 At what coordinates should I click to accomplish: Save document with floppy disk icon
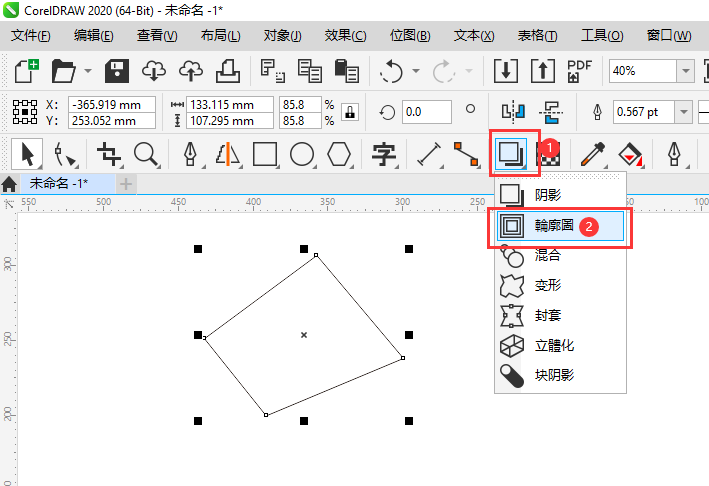[x=117, y=71]
